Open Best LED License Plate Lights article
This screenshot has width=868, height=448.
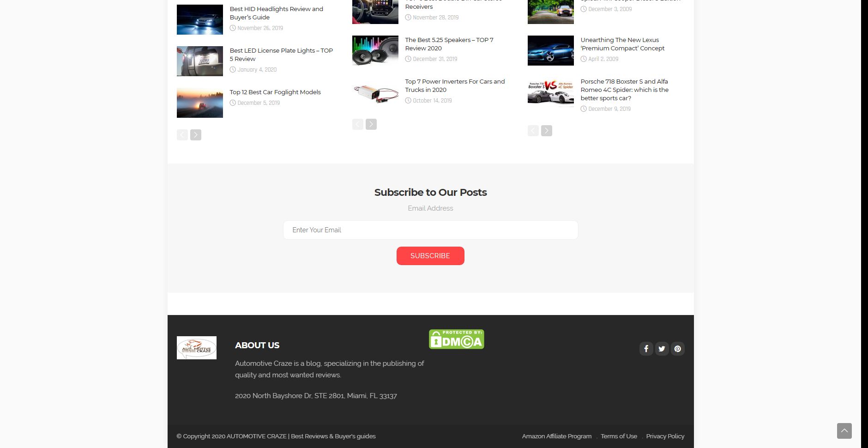[281, 54]
